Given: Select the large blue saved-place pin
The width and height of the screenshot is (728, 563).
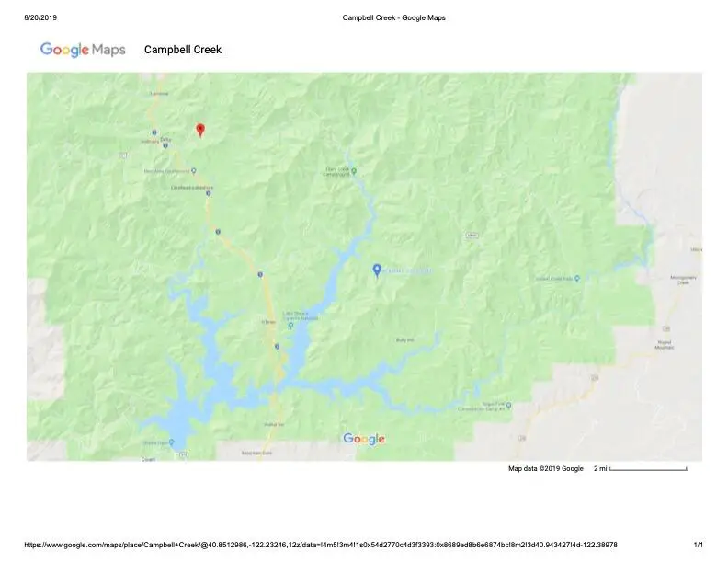Looking at the screenshot, I should tap(377, 270).
